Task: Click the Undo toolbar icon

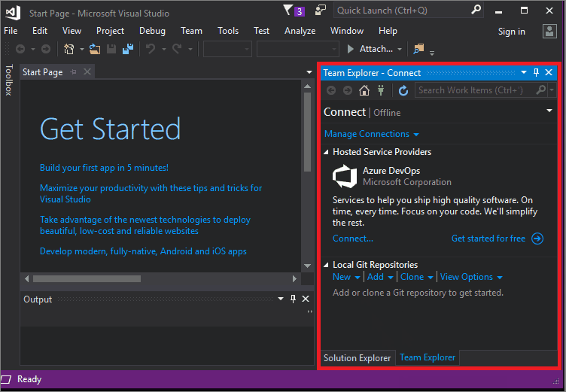Action: tap(151, 49)
